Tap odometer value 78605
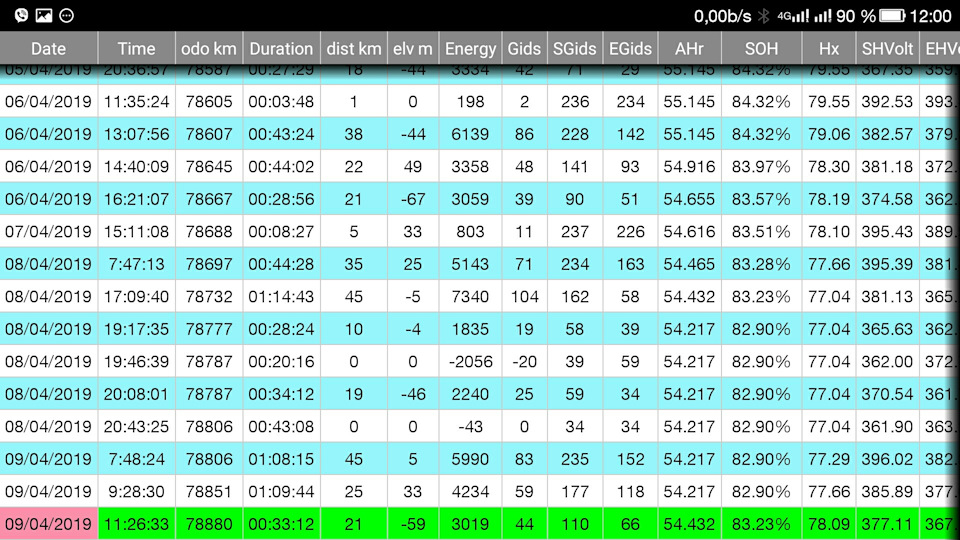Screen dimensions: 960x540 (209, 102)
